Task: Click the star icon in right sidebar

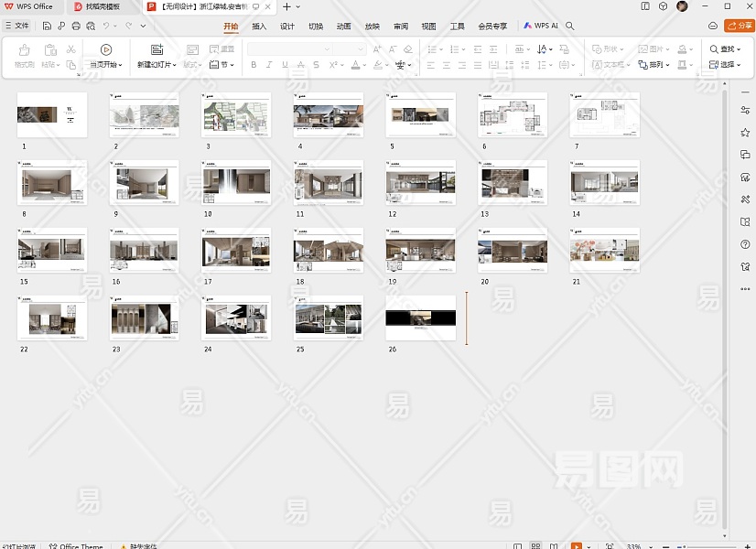Action: (x=745, y=133)
